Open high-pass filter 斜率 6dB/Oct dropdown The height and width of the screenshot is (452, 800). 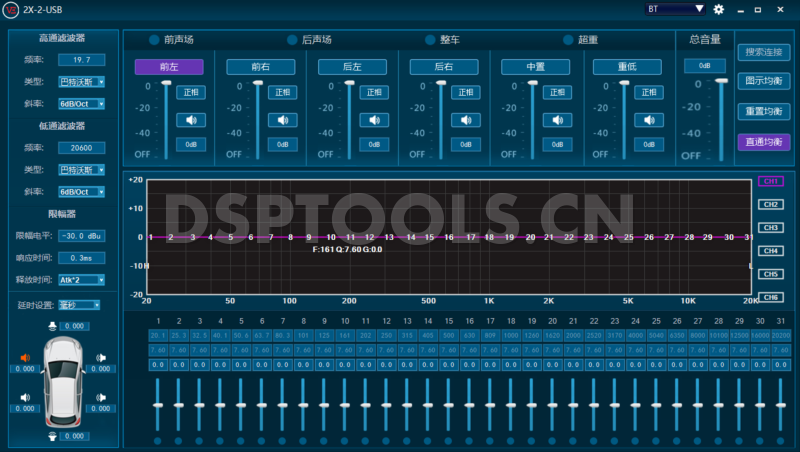tap(82, 104)
